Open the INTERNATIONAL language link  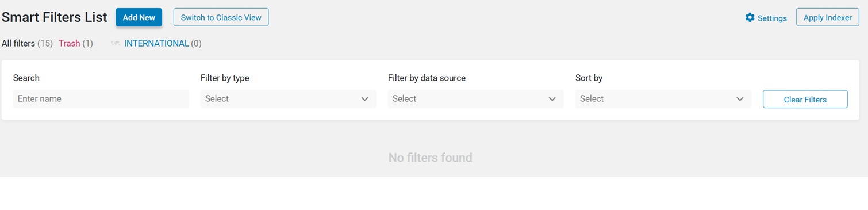coord(156,43)
